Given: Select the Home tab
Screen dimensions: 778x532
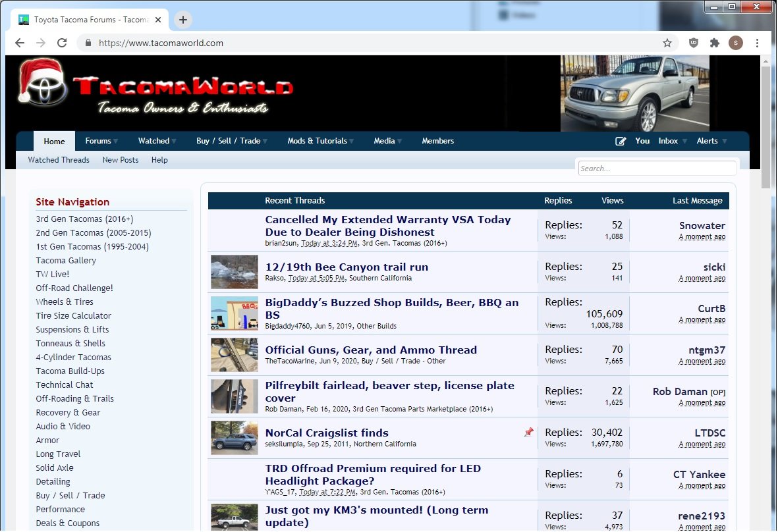Looking at the screenshot, I should [54, 142].
